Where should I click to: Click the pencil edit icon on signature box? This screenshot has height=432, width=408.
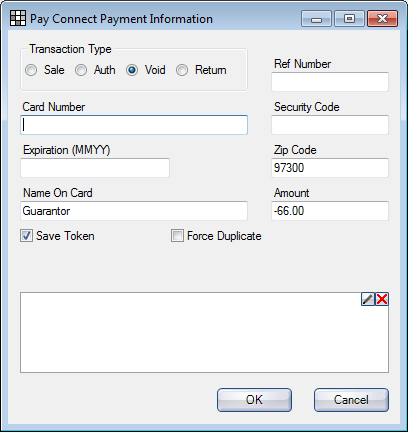[x=368, y=299]
